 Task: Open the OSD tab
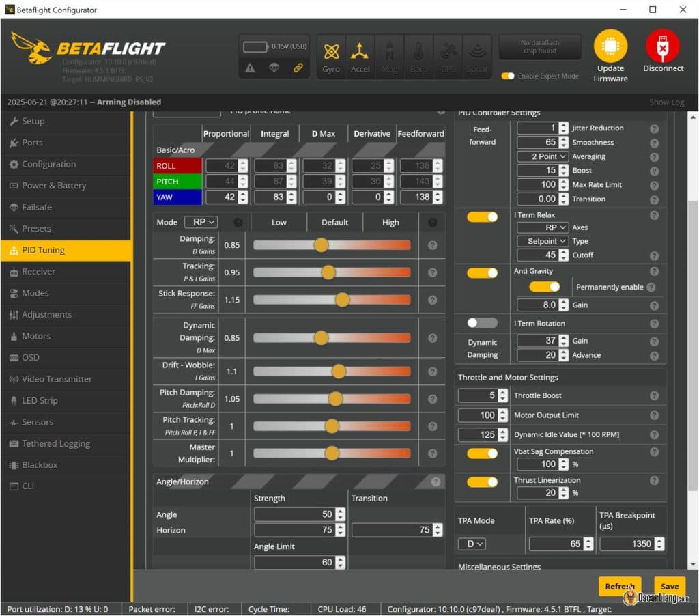(66, 358)
